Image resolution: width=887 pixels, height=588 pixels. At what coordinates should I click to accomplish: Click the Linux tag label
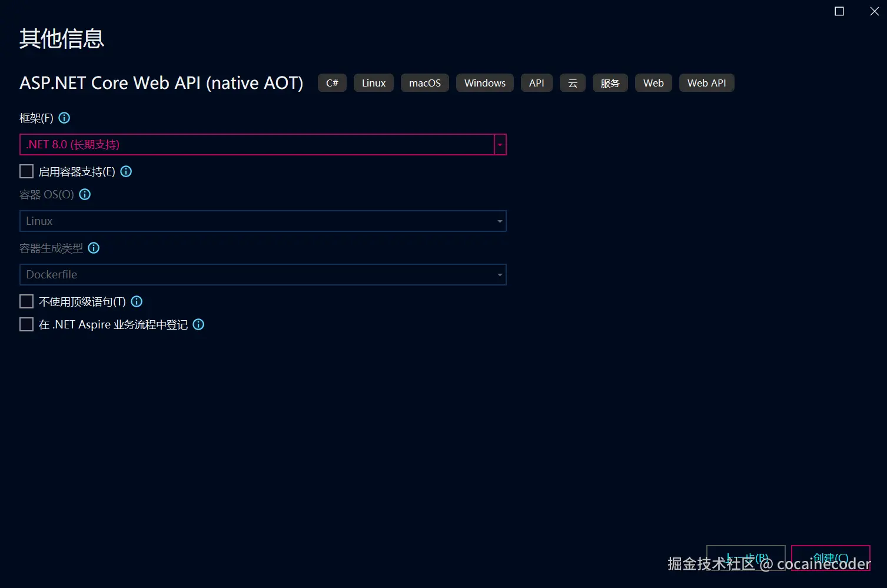pyautogui.click(x=374, y=83)
